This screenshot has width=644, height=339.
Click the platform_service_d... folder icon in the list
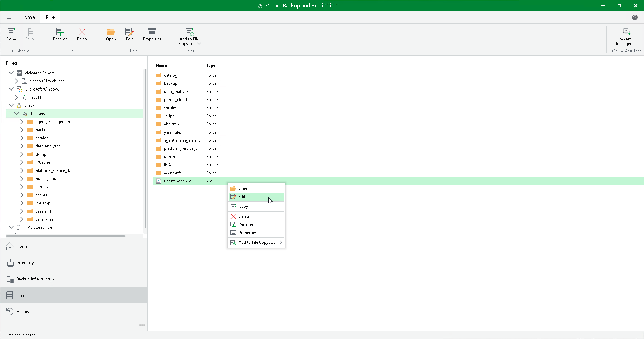pos(159,148)
